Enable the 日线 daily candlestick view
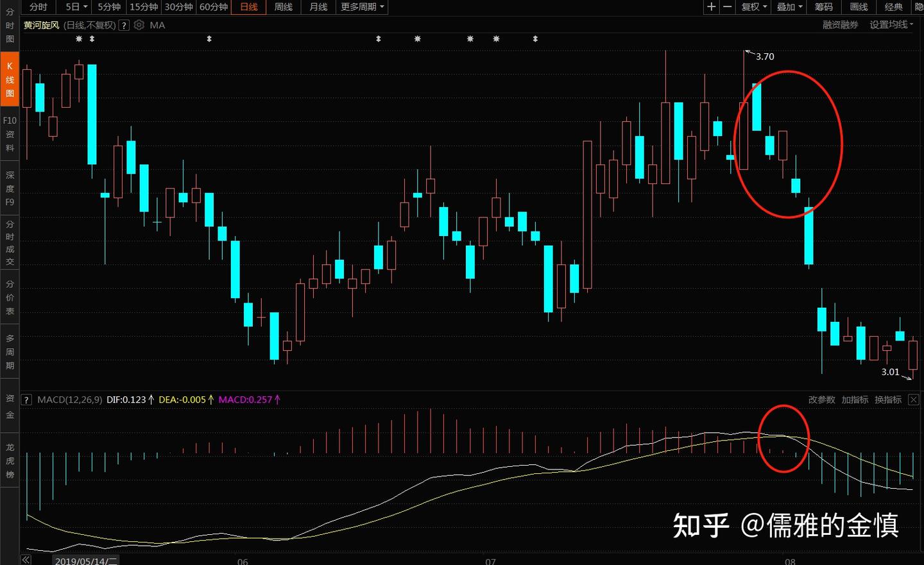 [248, 7]
